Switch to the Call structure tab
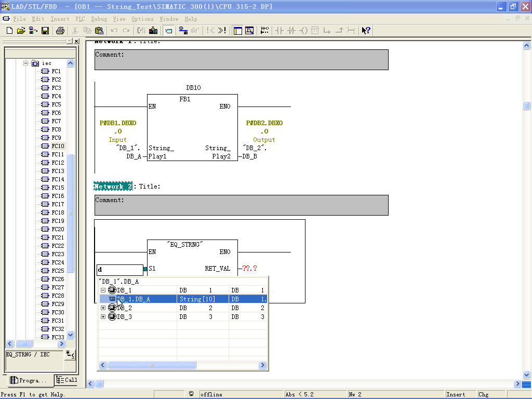Screen dimensions: 532x399 pyautogui.click(x=66, y=380)
